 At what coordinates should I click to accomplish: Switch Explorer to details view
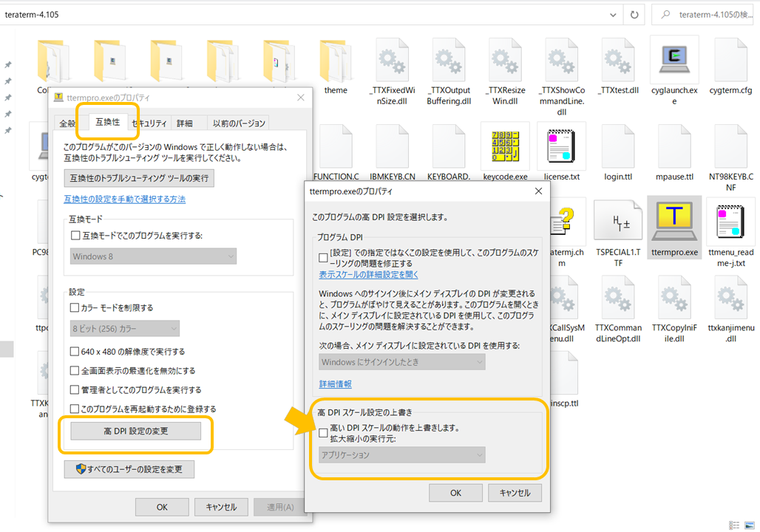tap(734, 525)
